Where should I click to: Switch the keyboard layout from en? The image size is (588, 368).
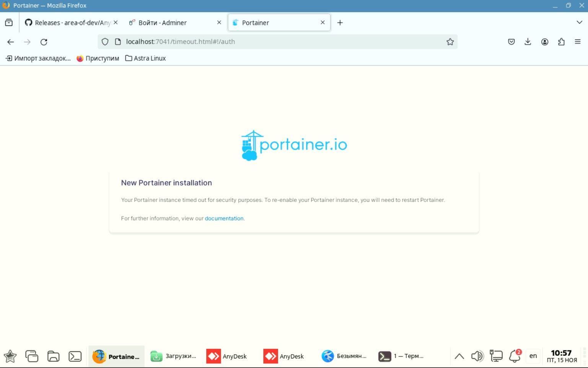[x=533, y=356]
